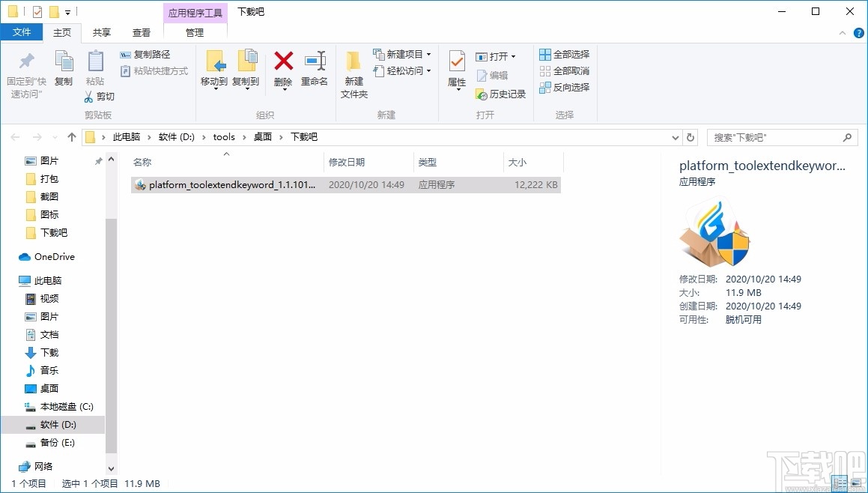Viewport: 868px width, 493px height.
Task: Cut the selected file using 剪切
Action: click(x=99, y=96)
